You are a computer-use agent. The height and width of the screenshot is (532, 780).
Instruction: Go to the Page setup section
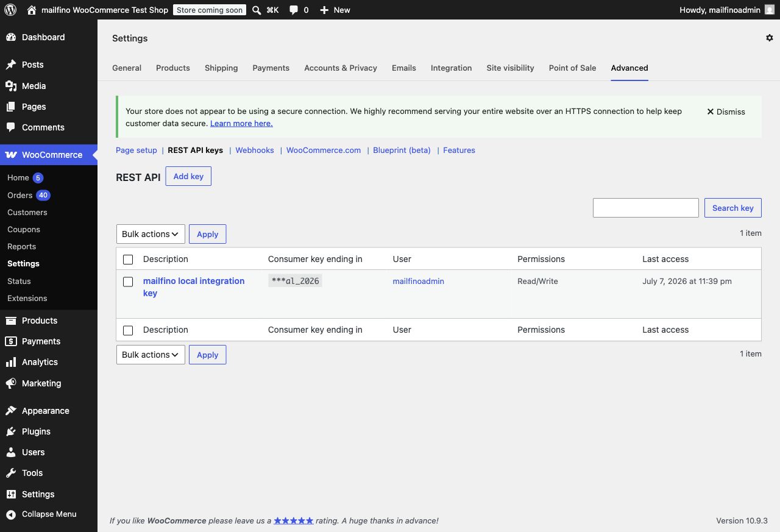pyautogui.click(x=136, y=150)
